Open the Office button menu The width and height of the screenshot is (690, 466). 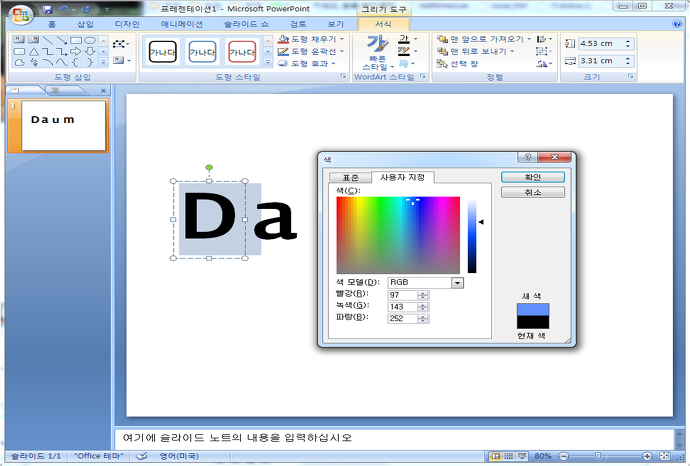click(x=20, y=14)
